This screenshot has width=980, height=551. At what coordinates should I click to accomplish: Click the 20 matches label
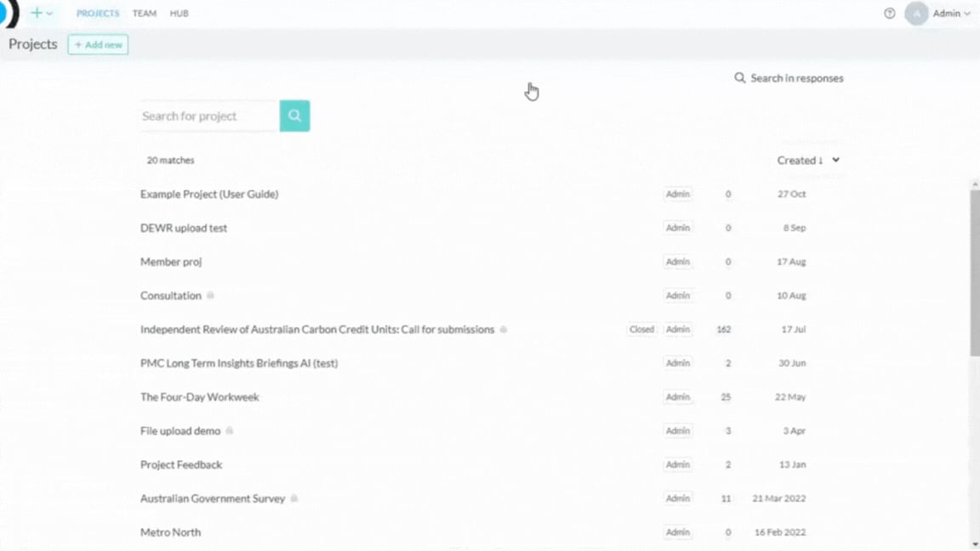coord(171,161)
